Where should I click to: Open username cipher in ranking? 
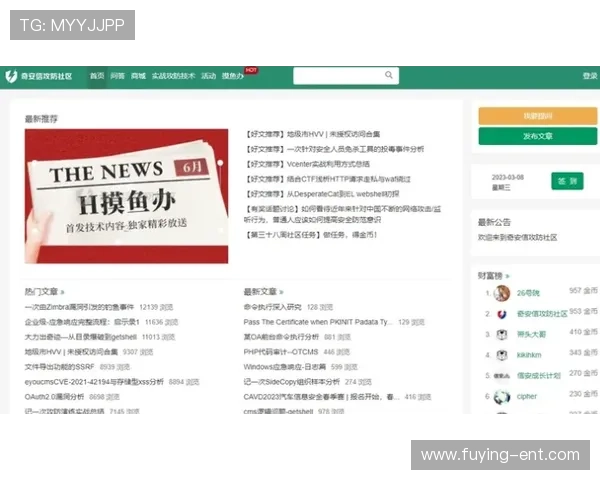[527, 397]
